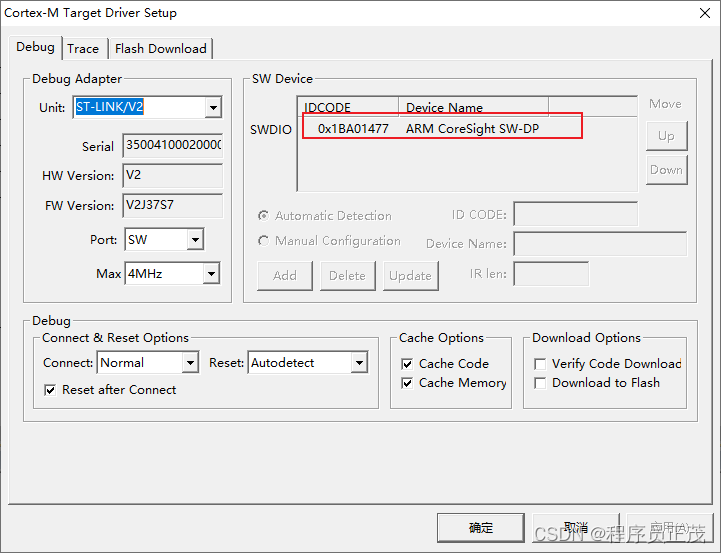Expand the Reset Autodetect dropdown
This screenshot has height=553, width=721.
[x=359, y=363]
